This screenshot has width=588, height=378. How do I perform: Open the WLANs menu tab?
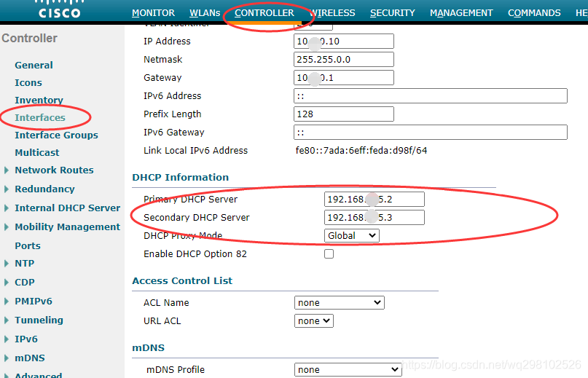[205, 13]
